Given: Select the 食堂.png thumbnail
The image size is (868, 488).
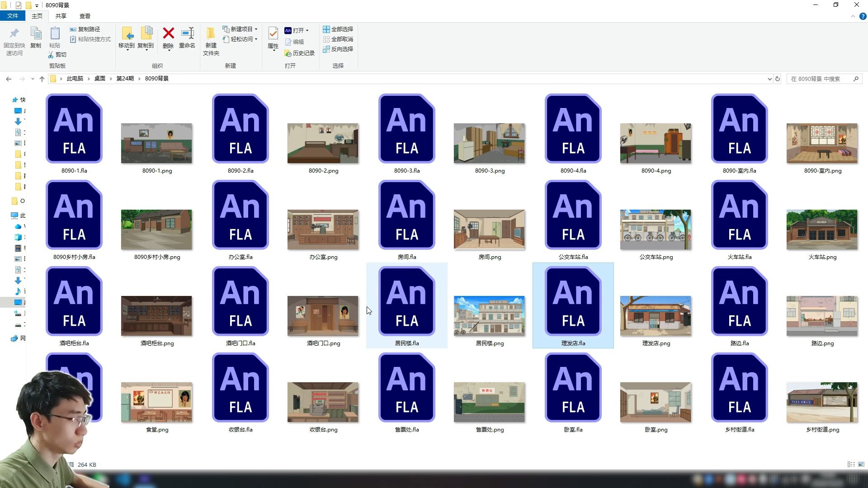Looking at the screenshot, I should click(x=156, y=402).
